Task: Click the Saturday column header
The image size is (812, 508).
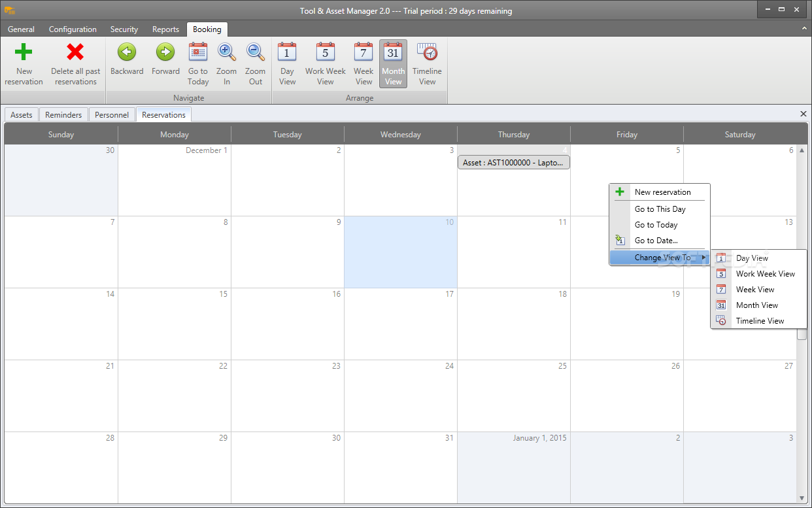Action: (x=740, y=135)
